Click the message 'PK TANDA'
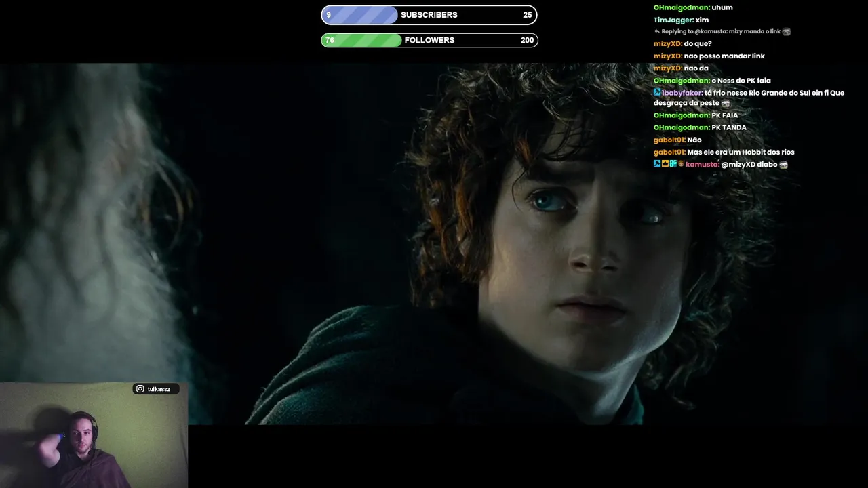The width and height of the screenshot is (868, 488). tap(729, 127)
